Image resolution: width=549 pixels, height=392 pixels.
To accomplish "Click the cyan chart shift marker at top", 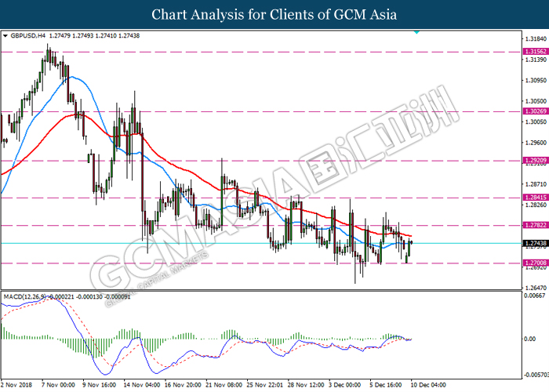I will [416, 32].
